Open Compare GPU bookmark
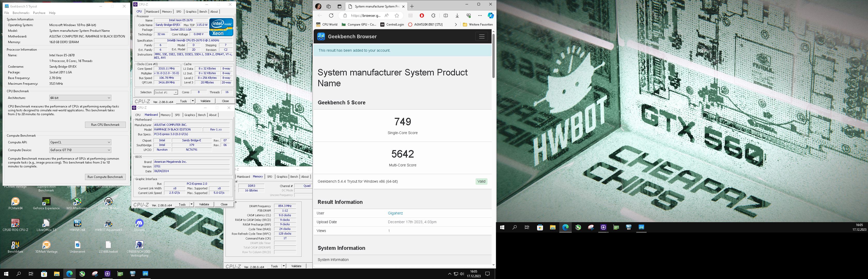 tap(359, 25)
